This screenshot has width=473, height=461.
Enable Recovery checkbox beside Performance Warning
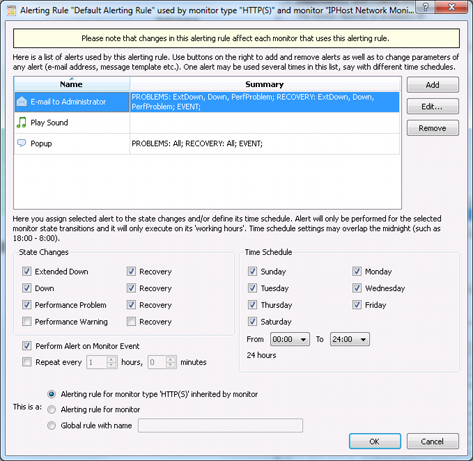coord(131,321)
